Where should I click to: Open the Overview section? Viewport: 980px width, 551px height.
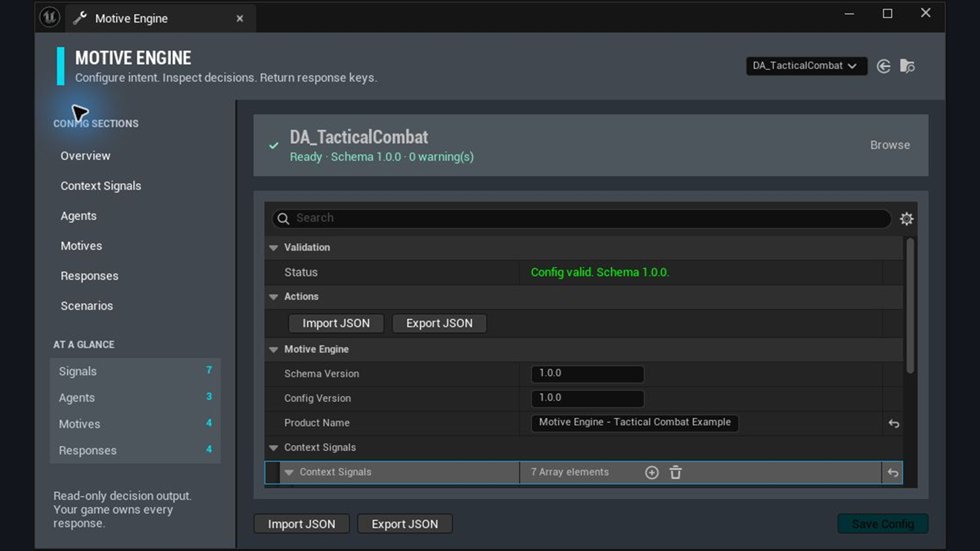(85, 156)
